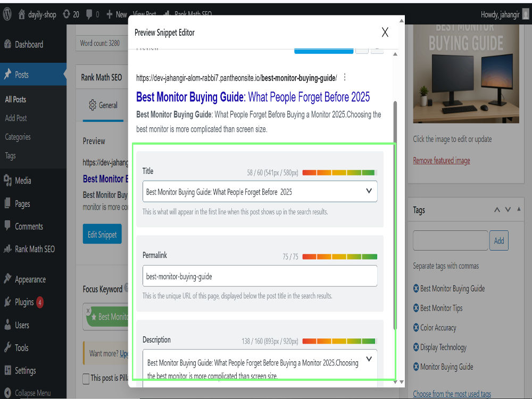532x399 pixels.
Task: Click the Edit Snippet button
Action: pos(102,234)
